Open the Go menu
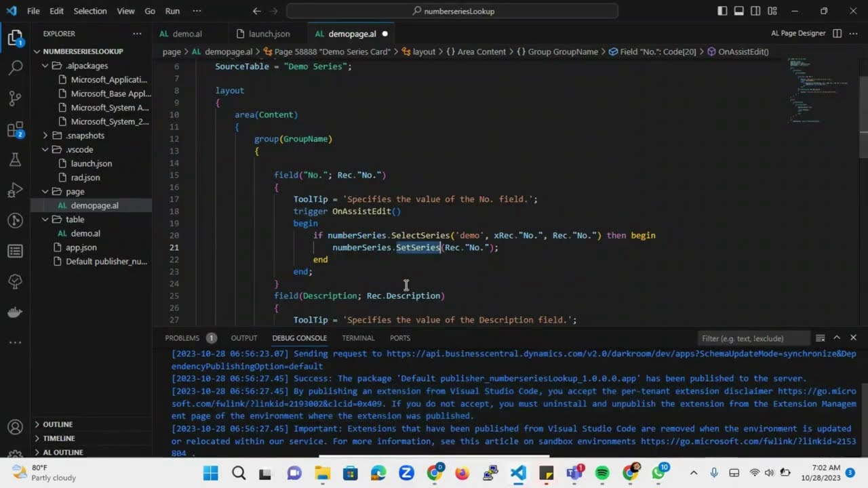Screen dimensions: 868x488 [150, 11]
